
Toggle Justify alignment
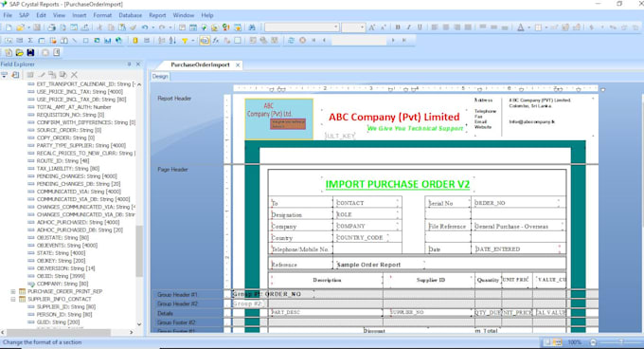[x=468, y=28]
